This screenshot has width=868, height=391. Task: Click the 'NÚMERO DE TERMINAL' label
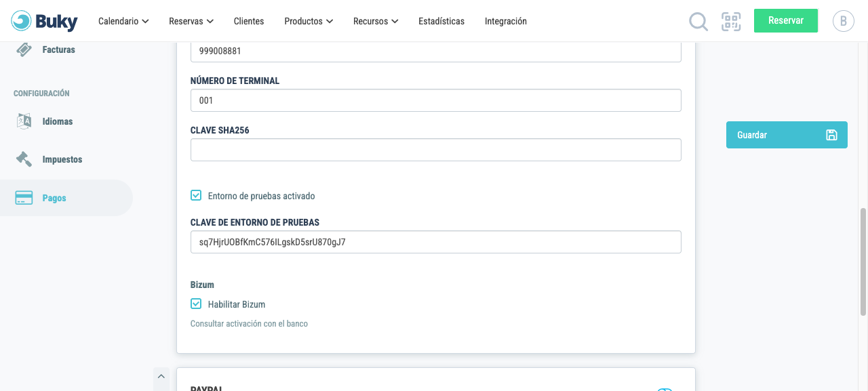pyautogui.click(x=235, y=81)
